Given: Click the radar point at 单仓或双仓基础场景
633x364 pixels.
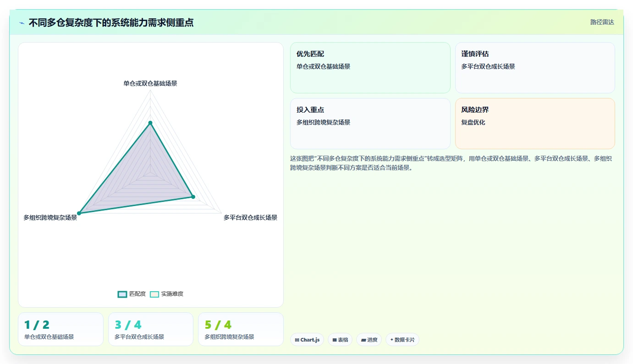Looking at the screenshot, I should pyautogui.click(x=150, y=123).
